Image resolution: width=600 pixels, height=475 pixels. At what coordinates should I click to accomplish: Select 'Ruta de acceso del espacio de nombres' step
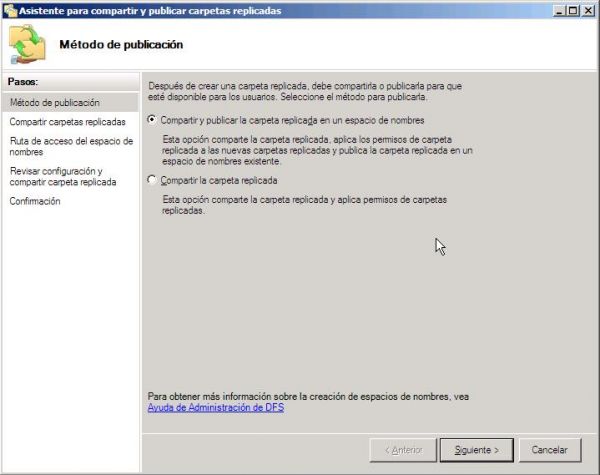(71, 147)
